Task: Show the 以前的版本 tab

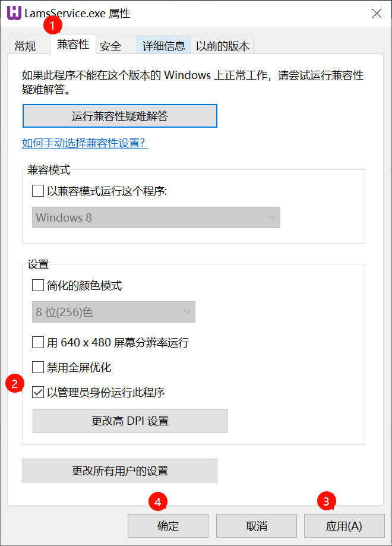Action: [223, 46]
